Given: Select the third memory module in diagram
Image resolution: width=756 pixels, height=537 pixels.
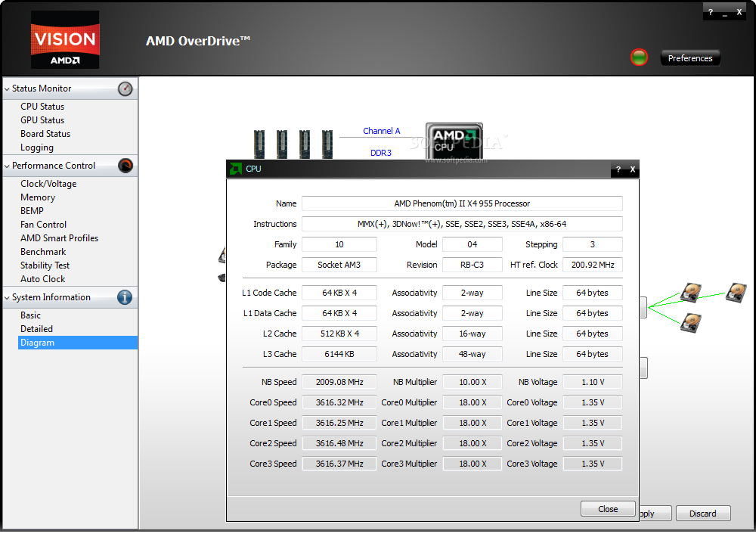Looking at the screenshot, I should pyautogui.click(x=305, y=144).
